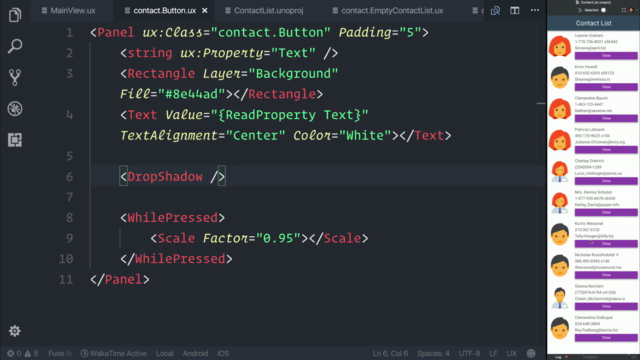This screenshot has height=360, width=640.
Task: Click Spaces: 4 indentation setting
Action: click(x=433, y=353)
